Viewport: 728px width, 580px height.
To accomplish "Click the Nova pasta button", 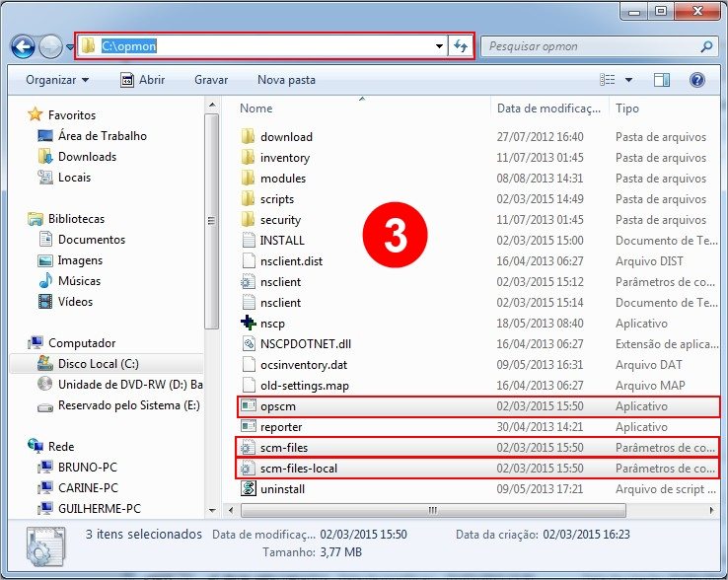I will pyautogui.click(x=286, y=80).
